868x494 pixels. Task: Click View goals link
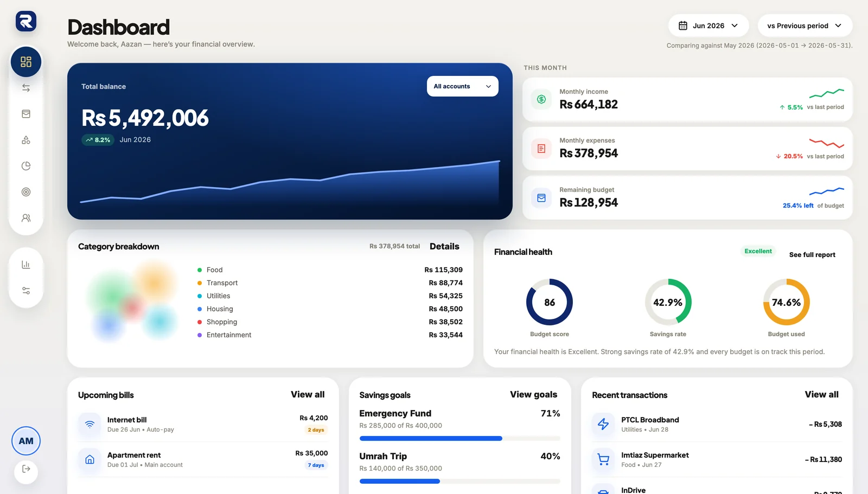pos(533,394)
